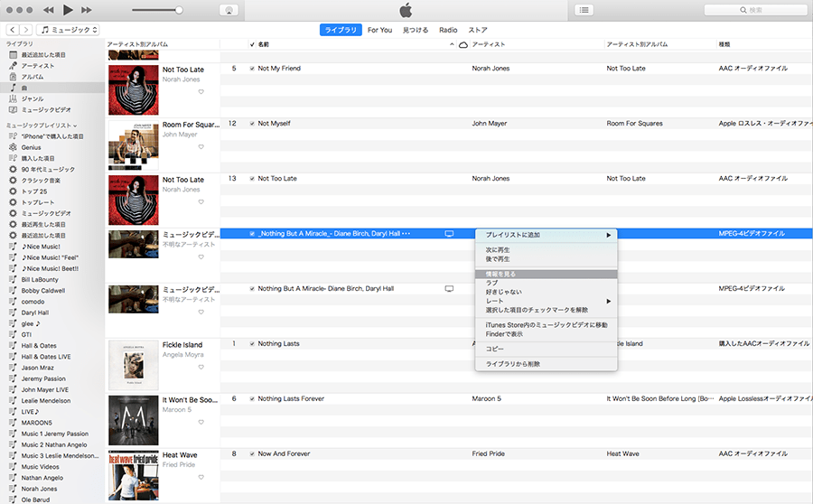Click the ellipsis on the selected track

(x=406, y=234)
